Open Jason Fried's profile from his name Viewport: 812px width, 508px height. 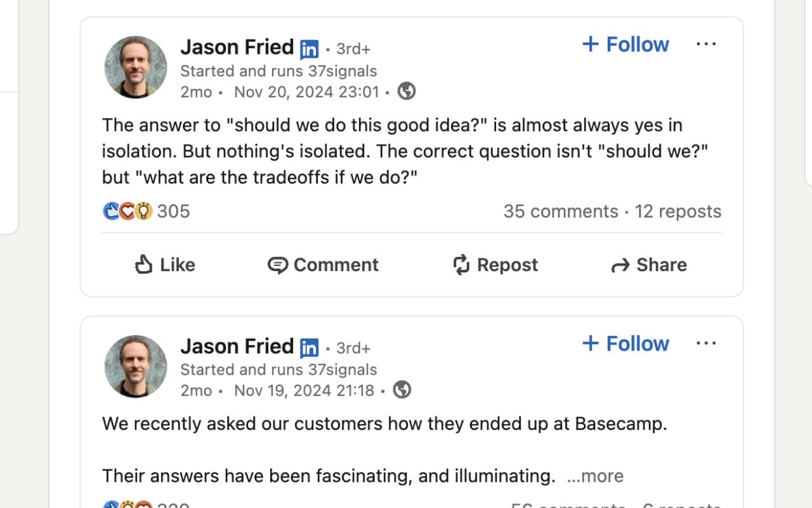click(237, 47)
